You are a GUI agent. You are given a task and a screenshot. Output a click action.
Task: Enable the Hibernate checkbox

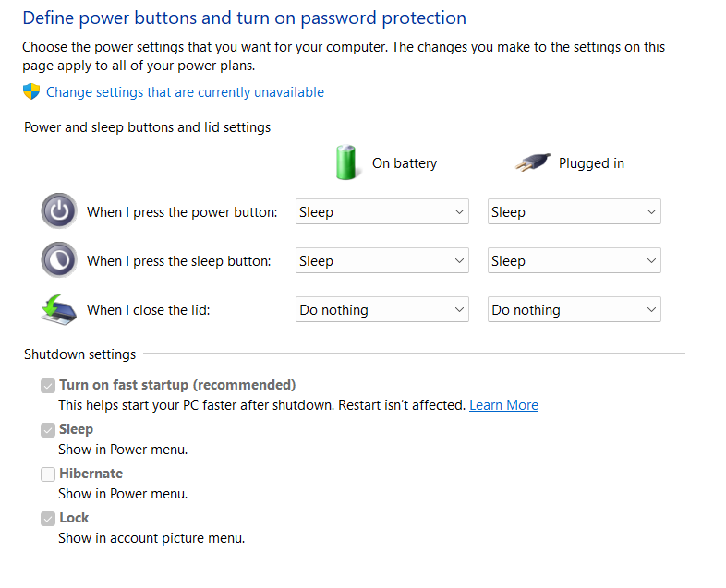click(x=48, y=474)
